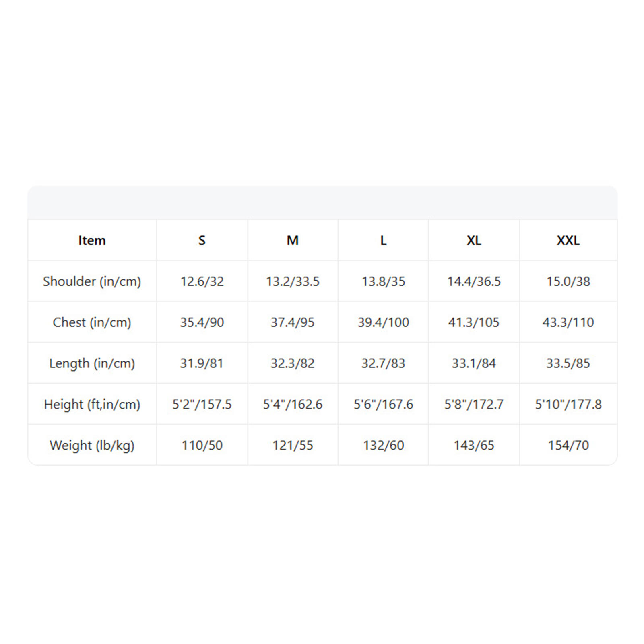The image size is (644, 644).
Task: Click the Shoulder (in/cm) row label
Action: pyautogui.click(x=92, y=281)
